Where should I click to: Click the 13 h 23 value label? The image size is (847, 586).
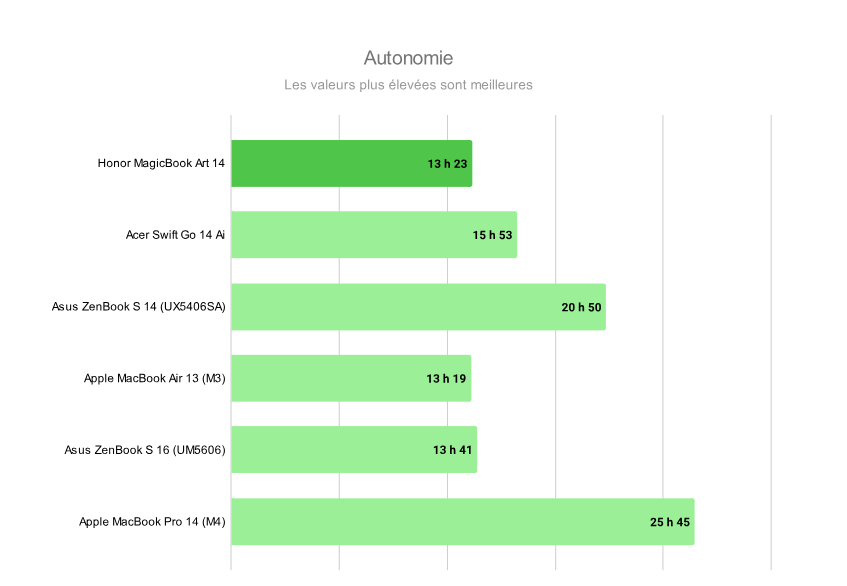tap(447, 163)
